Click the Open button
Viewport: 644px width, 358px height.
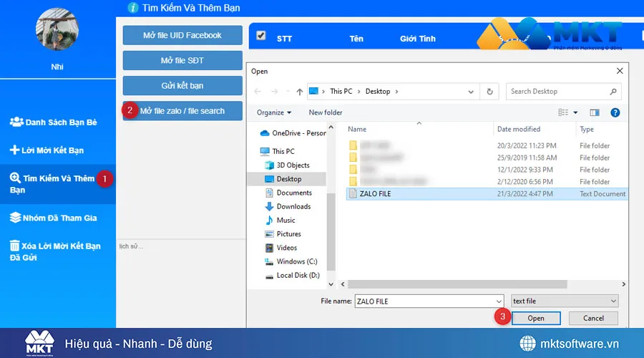(x=536, y=318)
